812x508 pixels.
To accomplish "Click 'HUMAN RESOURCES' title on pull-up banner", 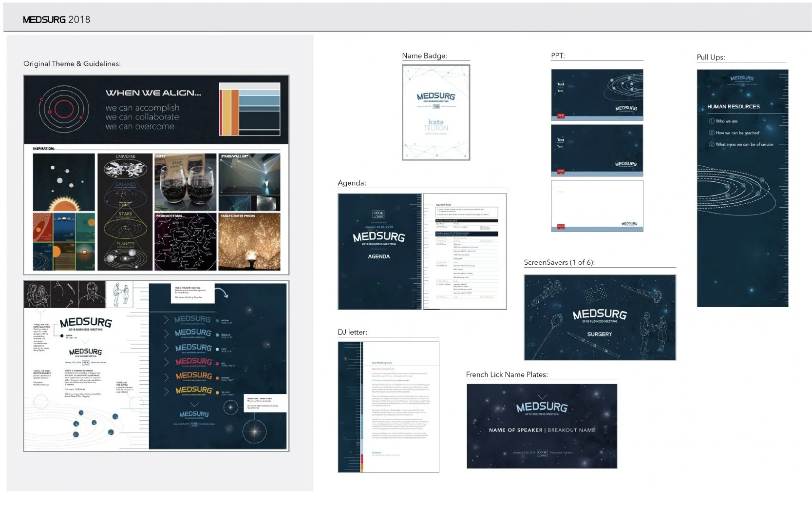I will [734, 106].
